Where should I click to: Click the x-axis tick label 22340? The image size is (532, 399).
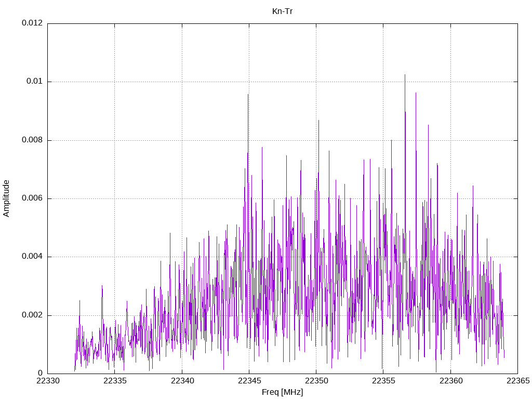[x=182, y=381]
